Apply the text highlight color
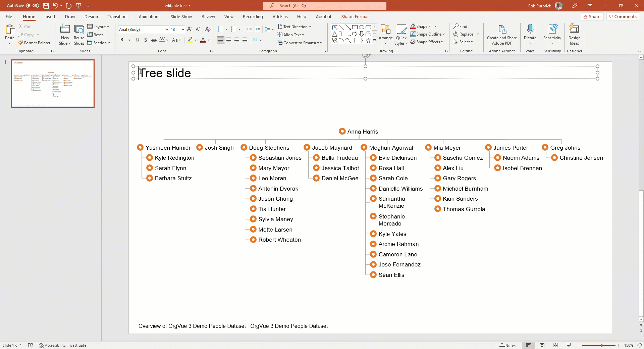This screenshot has height=349, width=644. [190, 40]
